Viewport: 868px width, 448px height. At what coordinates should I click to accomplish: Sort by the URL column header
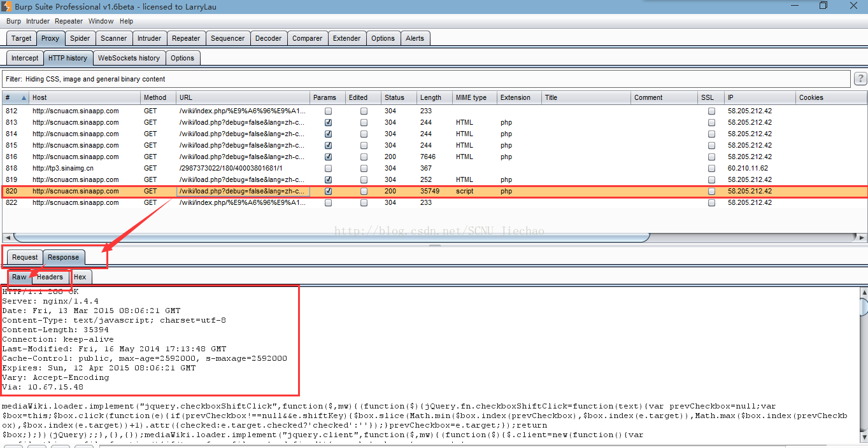pyautogui.click(x=243, y=97)
